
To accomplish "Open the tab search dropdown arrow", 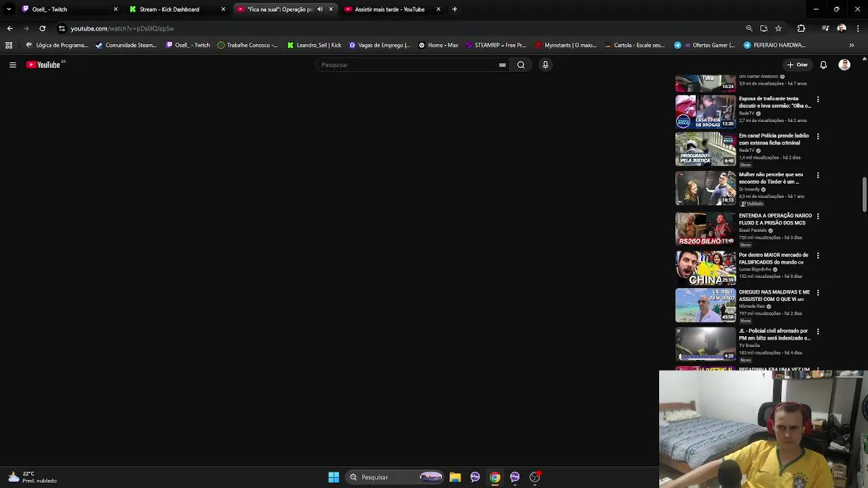I will click(9, 9).
